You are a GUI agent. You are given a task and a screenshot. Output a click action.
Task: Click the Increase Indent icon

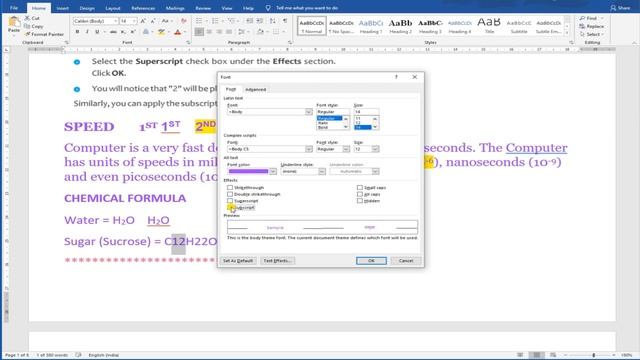click(260, 21)
